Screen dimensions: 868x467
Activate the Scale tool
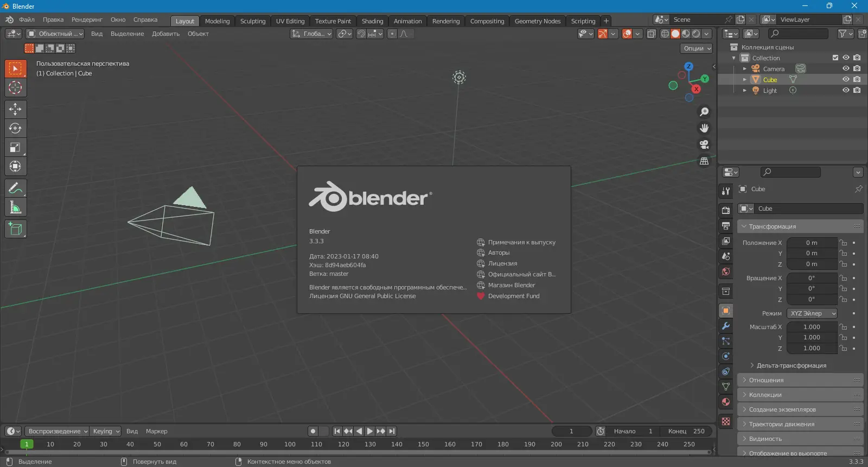click(x=15, y=147)
